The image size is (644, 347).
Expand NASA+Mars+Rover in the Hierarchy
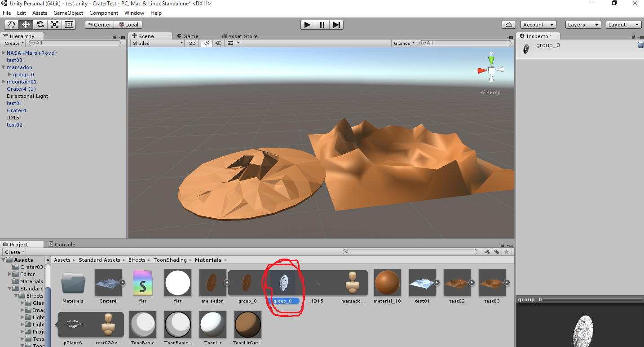coord(4,53)
